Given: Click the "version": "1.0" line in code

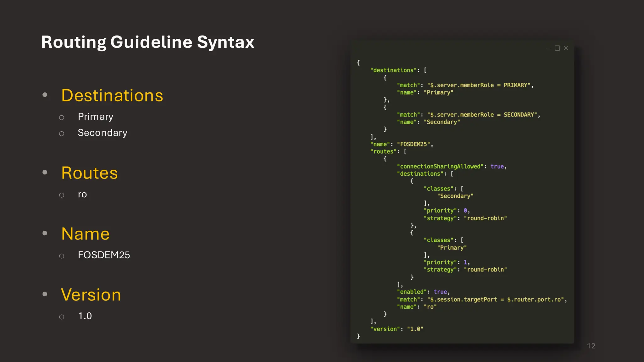Looking at the screenshot, I should pyautogui.click(x=397, y=329).
